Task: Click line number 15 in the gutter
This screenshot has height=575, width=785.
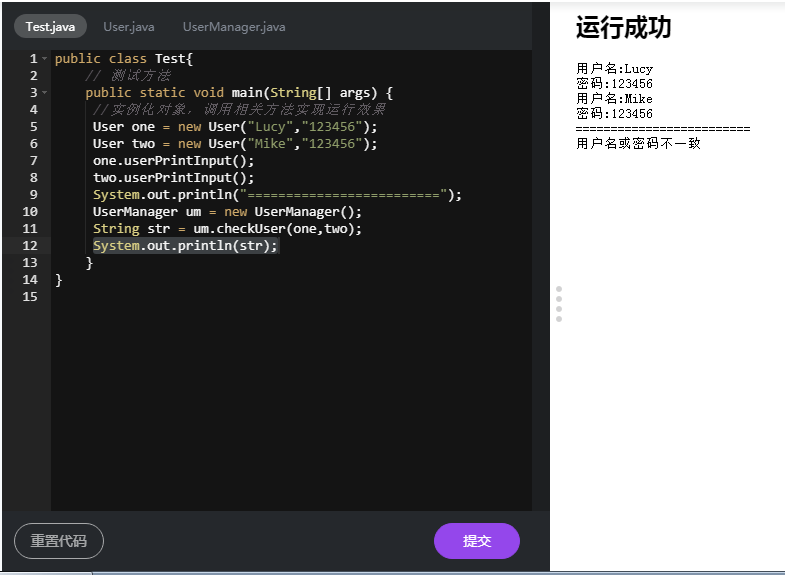Action: 30,297
